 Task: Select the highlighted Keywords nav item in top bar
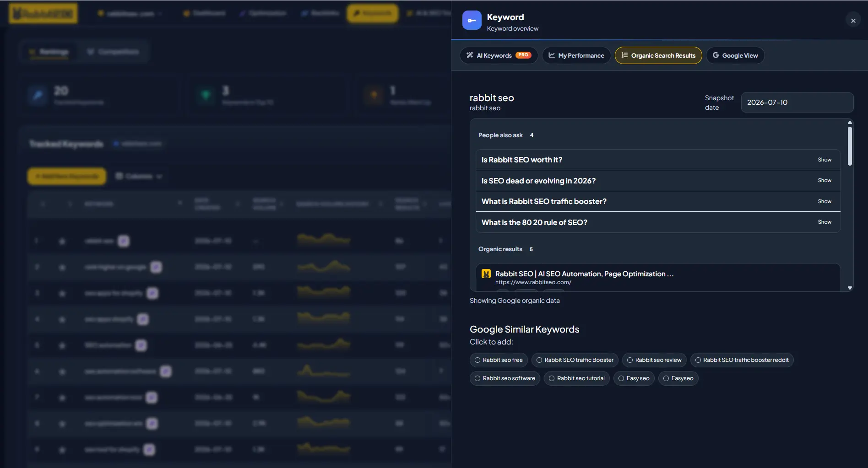[x=372, y=13]
